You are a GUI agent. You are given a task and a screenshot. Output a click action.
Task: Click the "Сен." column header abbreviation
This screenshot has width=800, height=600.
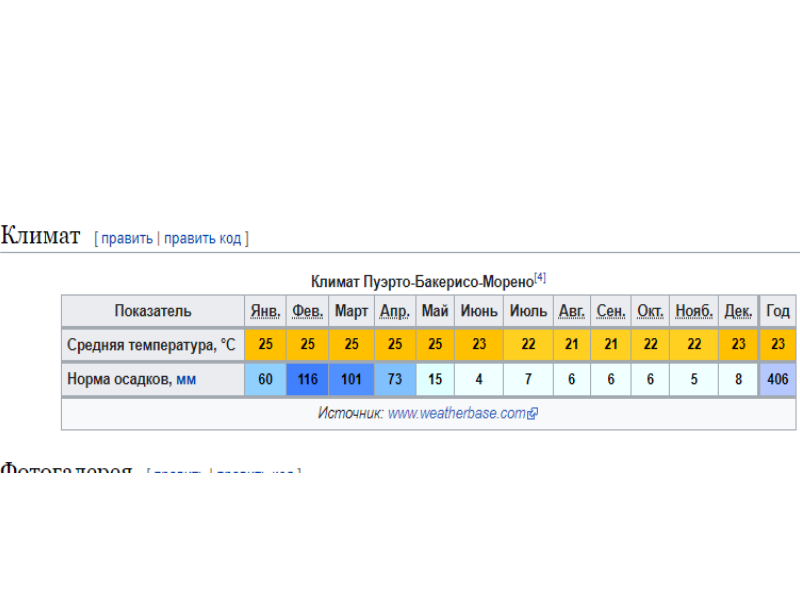(x=611, y=311)
